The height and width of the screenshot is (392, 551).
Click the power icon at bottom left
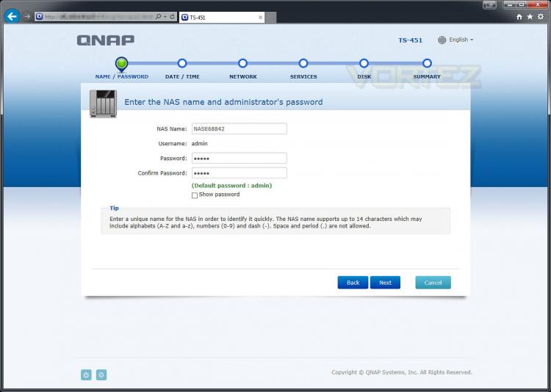(86, 375)
